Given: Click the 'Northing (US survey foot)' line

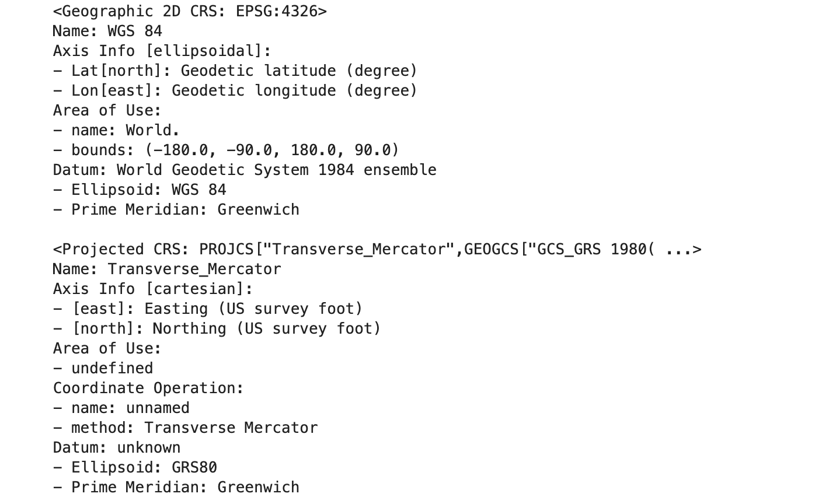Looking at the screenshot, I should coord(217,328).
